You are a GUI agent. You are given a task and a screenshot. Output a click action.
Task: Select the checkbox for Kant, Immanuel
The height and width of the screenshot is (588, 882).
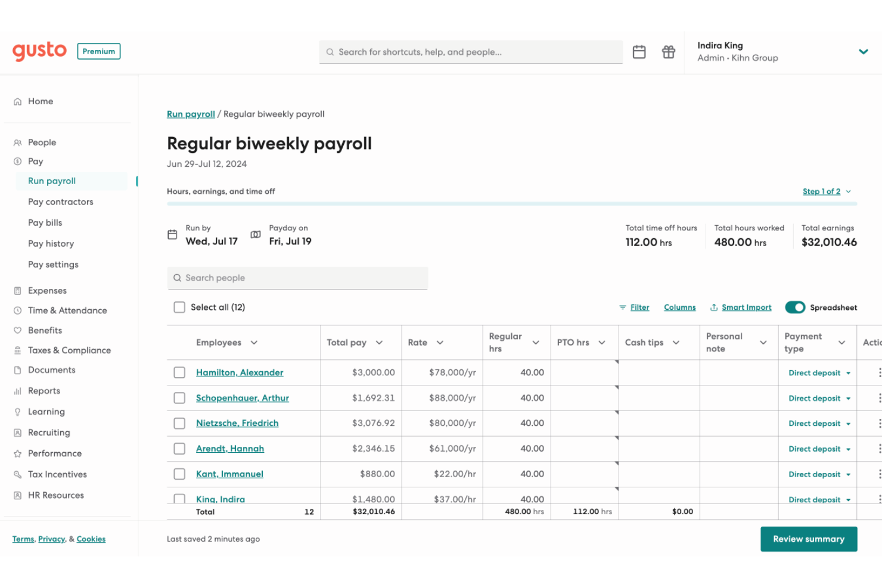click(179, 474)
